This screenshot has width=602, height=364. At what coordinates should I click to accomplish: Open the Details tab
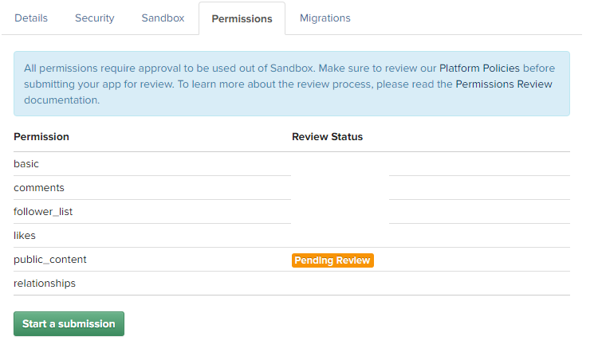31,18
